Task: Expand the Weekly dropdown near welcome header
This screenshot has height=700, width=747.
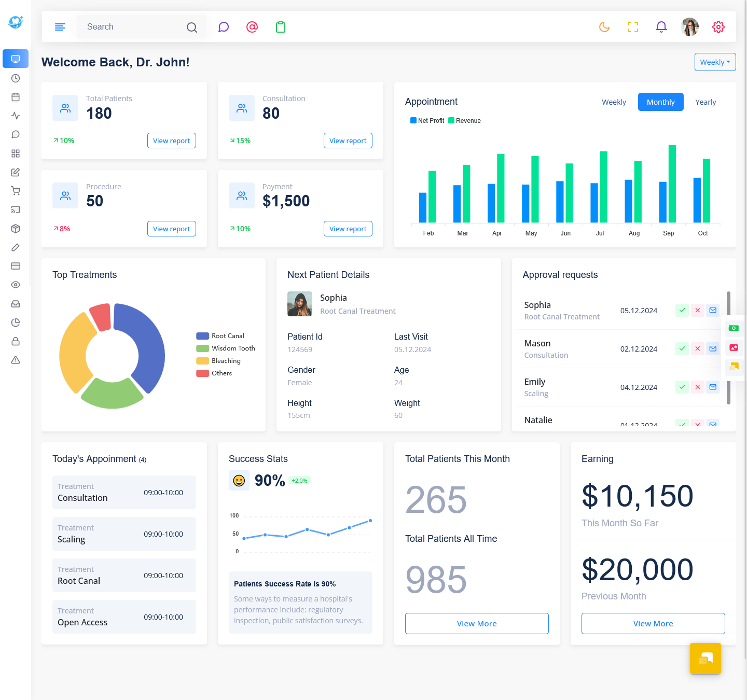Action: (715, 62)
